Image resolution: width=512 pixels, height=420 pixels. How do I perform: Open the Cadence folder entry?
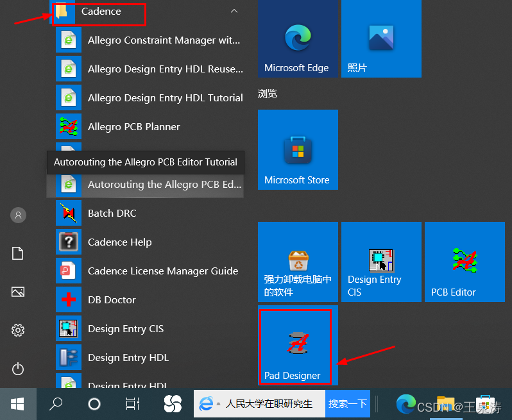pos(146,12)
